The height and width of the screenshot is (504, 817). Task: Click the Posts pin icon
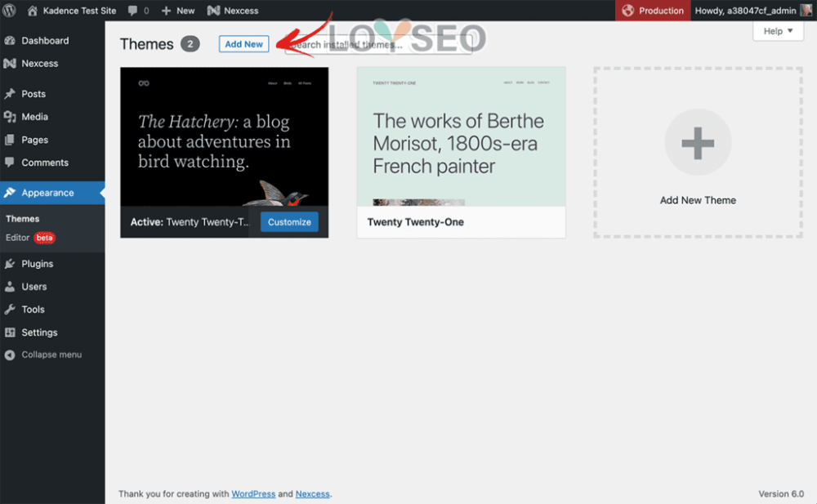10,94
